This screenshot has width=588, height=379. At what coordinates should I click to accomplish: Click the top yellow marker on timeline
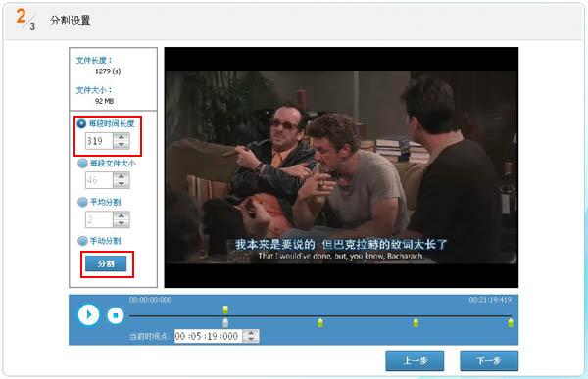point(225,309)
